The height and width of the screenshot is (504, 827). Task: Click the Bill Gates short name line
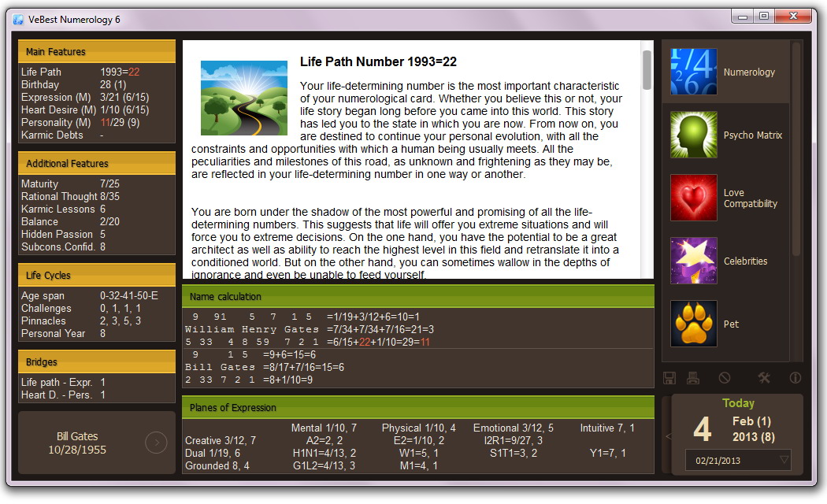[x=220, y=367]
